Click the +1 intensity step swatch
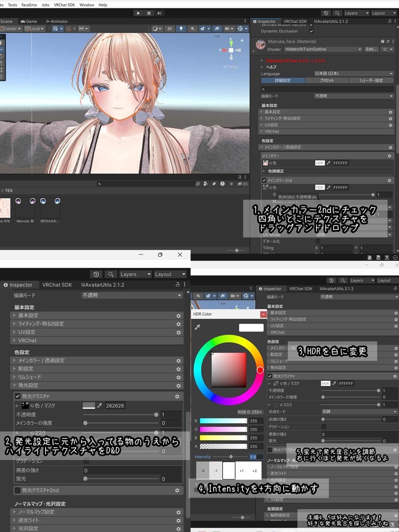The width and height of the screenshot is (399, 532). coord(242,471)
